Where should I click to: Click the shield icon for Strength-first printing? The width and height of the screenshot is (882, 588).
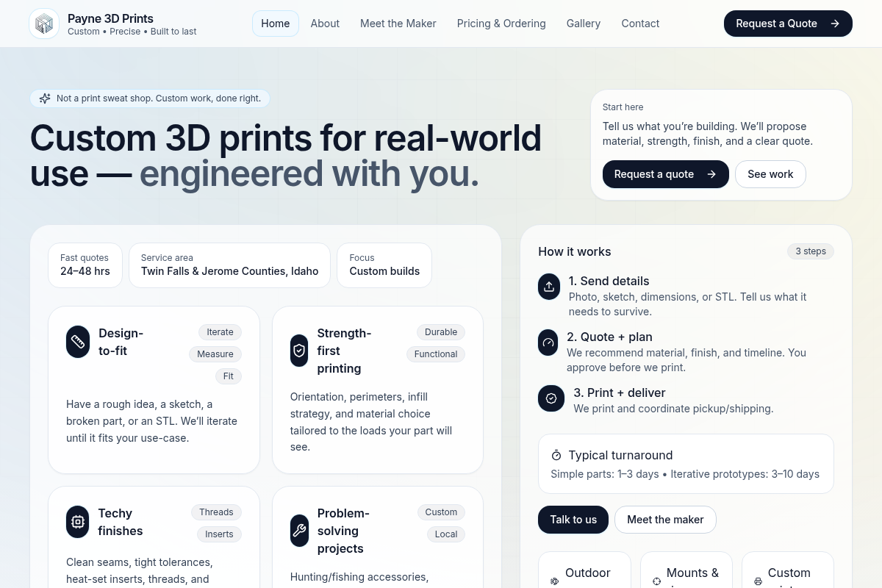coord(299,351)
